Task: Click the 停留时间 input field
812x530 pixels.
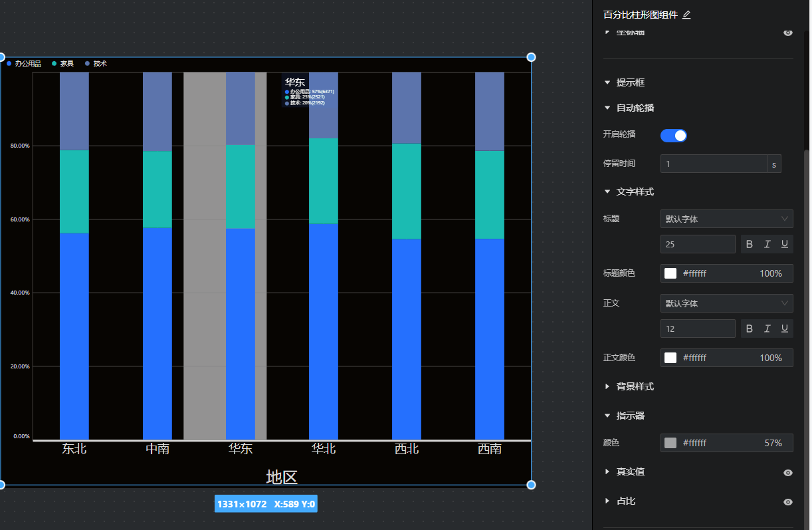Action: pyautogui.click(x=714, y=164)
